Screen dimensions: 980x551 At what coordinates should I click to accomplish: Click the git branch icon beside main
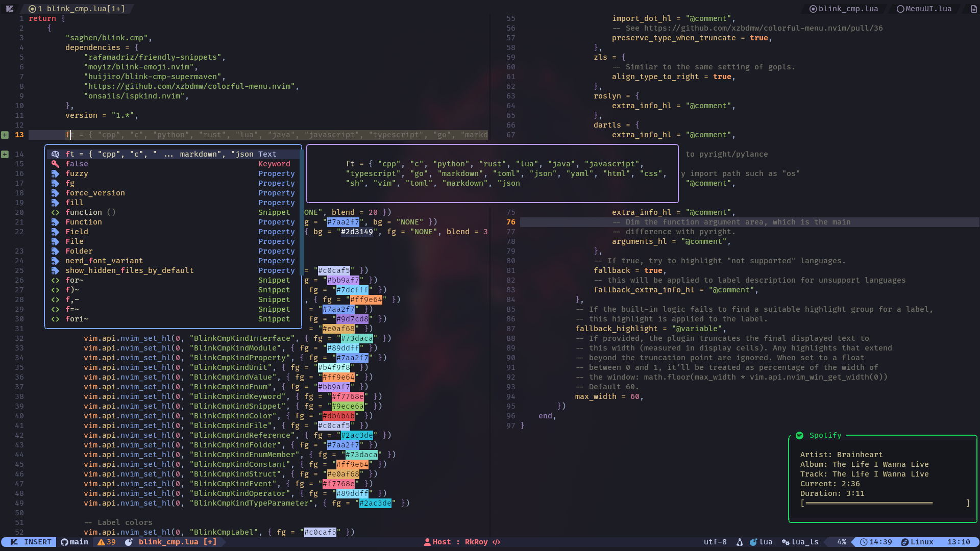(x=63, y=542)
